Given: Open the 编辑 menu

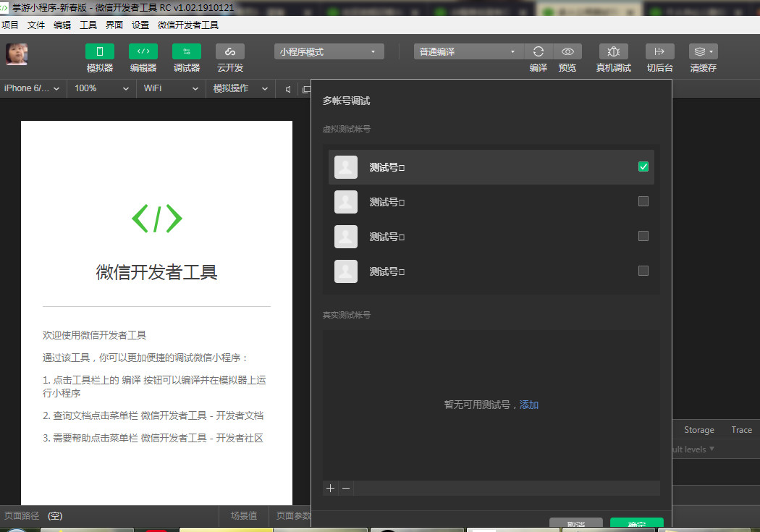Looking at the screenshot, I should point(62,25).
